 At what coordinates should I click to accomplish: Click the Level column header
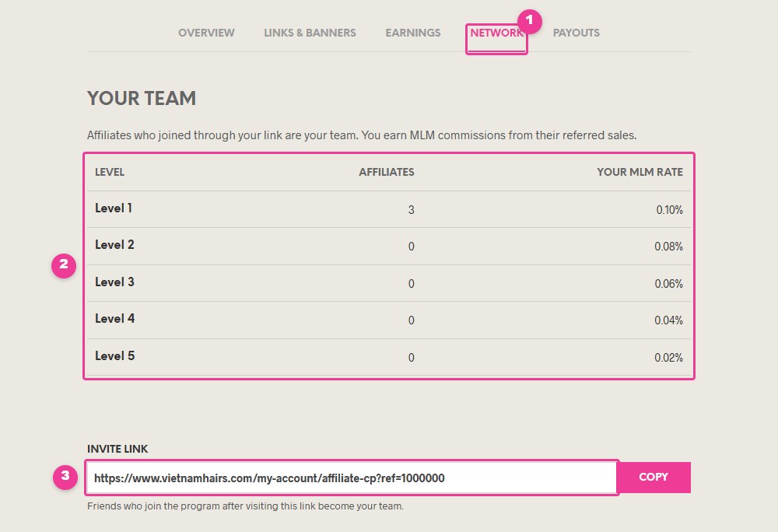(x=110, y=172)
